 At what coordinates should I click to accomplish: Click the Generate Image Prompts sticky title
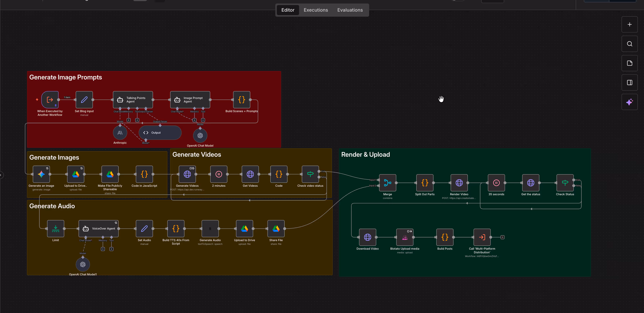click(x=65, y=77)
